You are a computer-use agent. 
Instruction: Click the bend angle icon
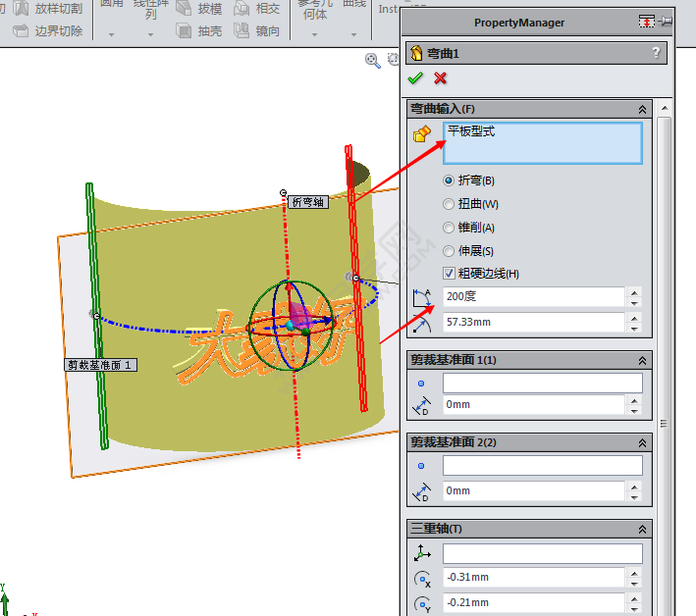click(x=422, y=296)
